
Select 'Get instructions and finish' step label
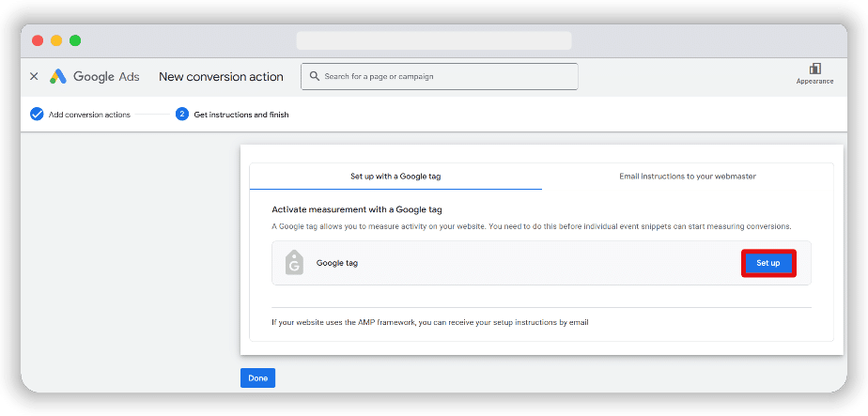[241, 115]
